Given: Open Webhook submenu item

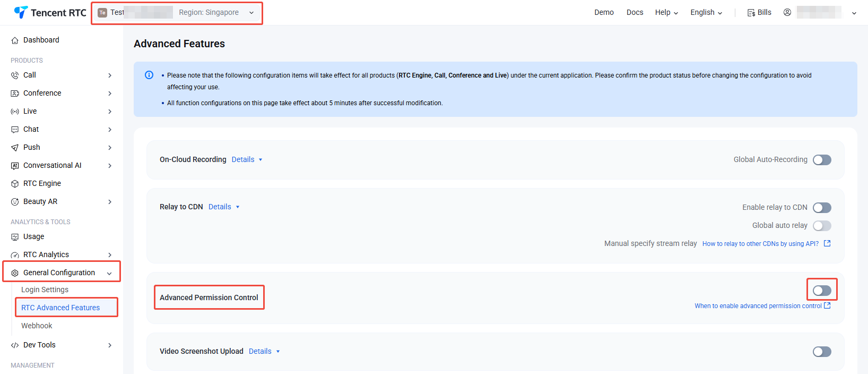Looking at the screenshot, I should (x=37, y=326).
